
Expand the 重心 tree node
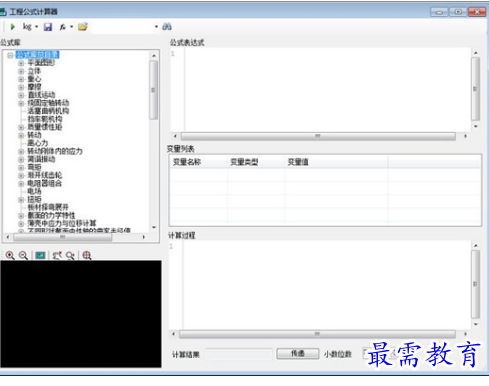point(21,79)
